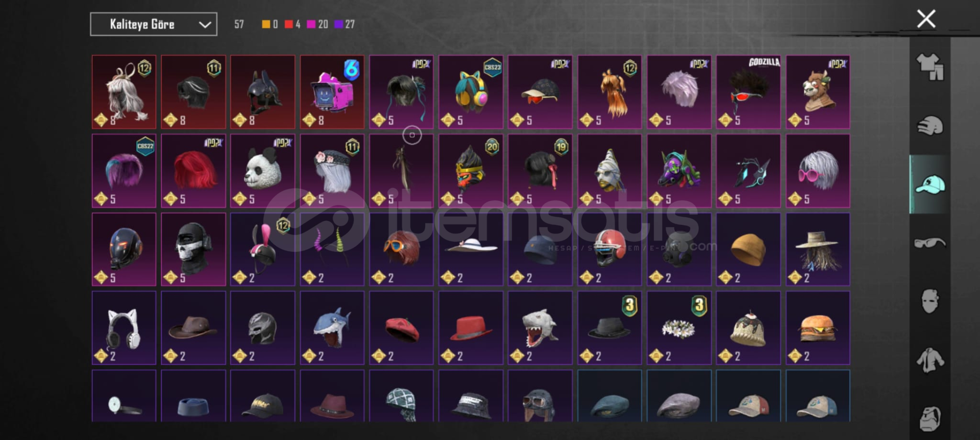
Task: Select the pink TV head item
Action: pos(332,92)
